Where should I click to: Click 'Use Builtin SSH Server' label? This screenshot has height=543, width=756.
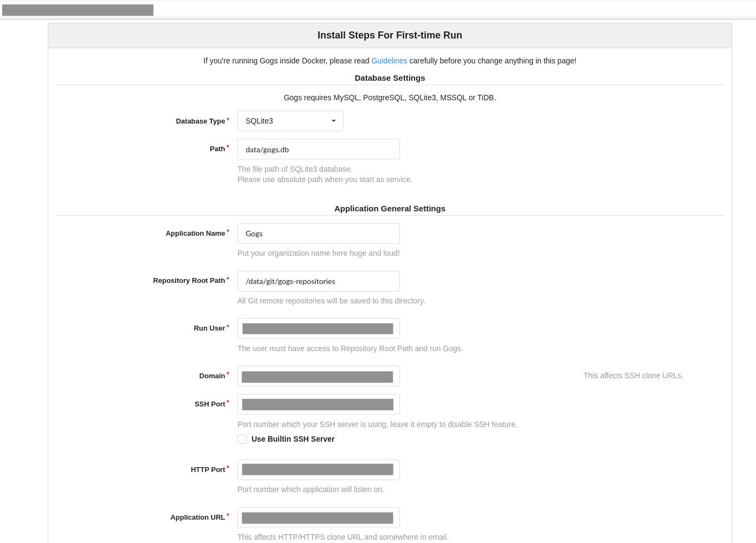pos(293,439)
